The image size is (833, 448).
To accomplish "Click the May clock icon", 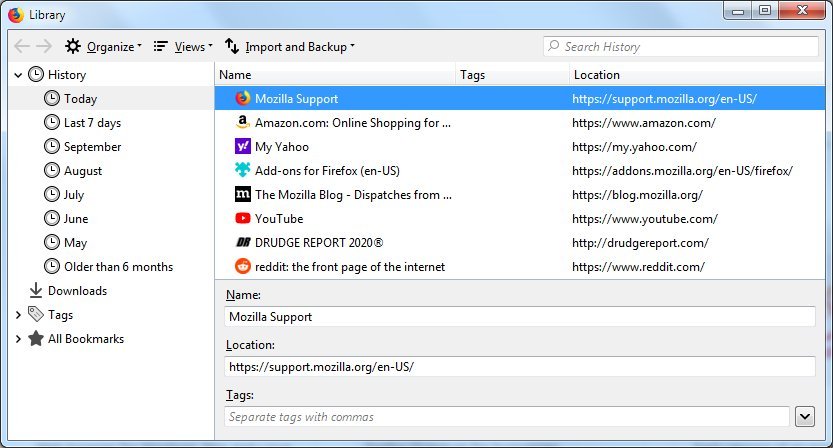I will pyautogui.click(x=52, y=242).
